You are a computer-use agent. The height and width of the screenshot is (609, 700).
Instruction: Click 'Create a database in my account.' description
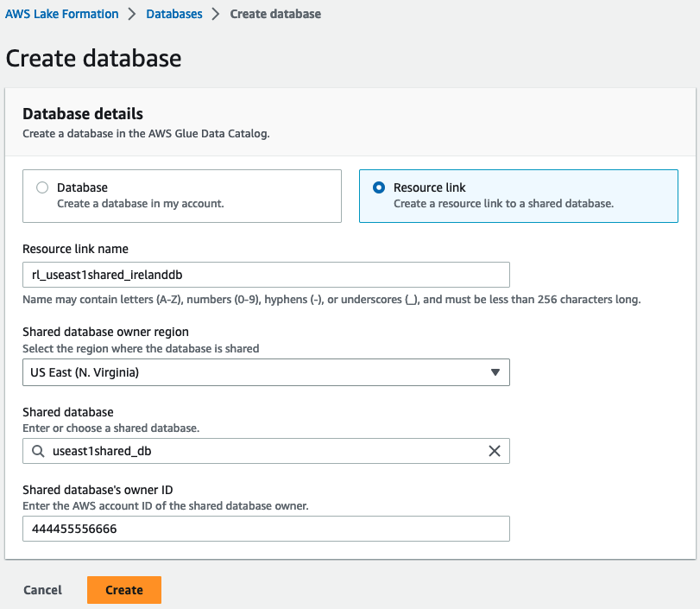point(141,204)
